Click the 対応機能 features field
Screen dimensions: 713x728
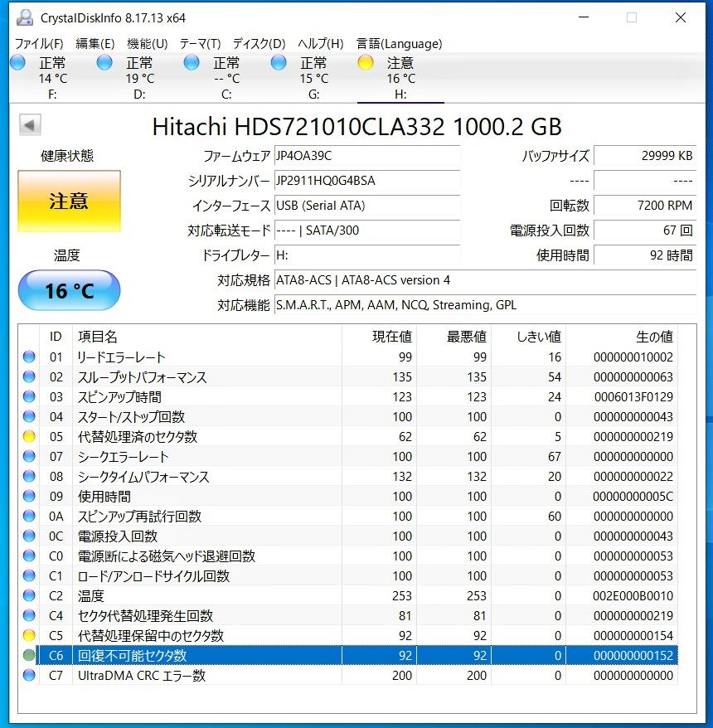point(485,305)
